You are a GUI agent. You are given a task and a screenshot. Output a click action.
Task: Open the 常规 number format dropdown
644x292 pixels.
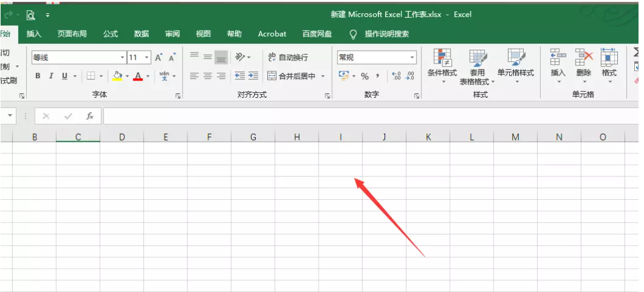(413, 57)
